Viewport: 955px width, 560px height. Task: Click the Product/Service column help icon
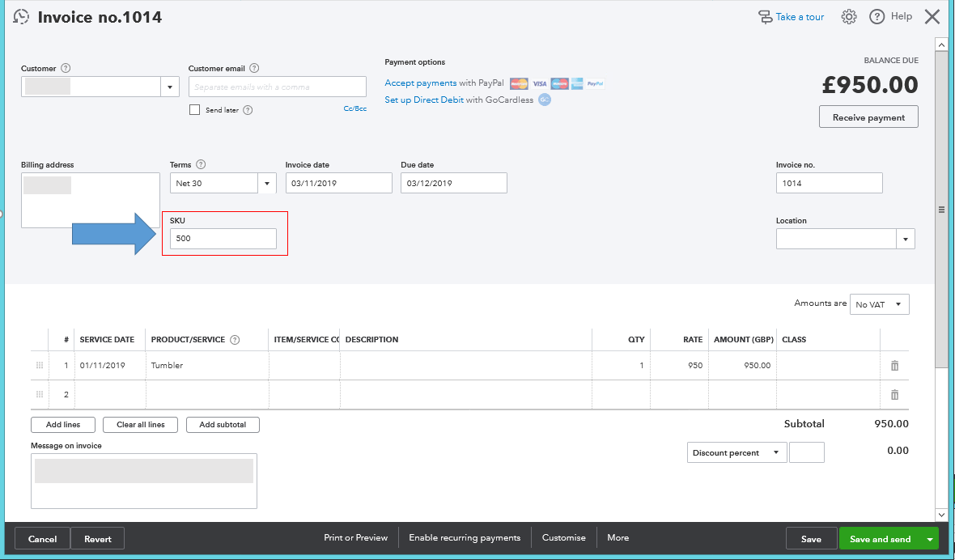235,339
